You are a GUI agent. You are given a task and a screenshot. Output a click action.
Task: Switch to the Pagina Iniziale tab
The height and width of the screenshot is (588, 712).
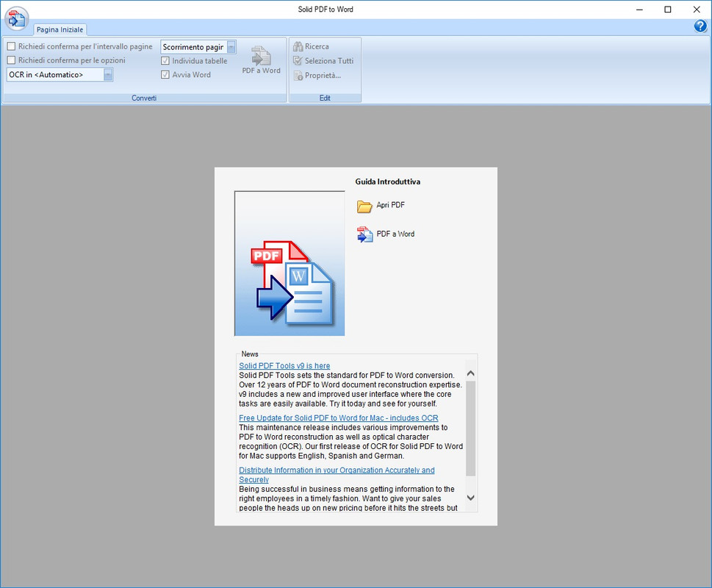(60, 29)
